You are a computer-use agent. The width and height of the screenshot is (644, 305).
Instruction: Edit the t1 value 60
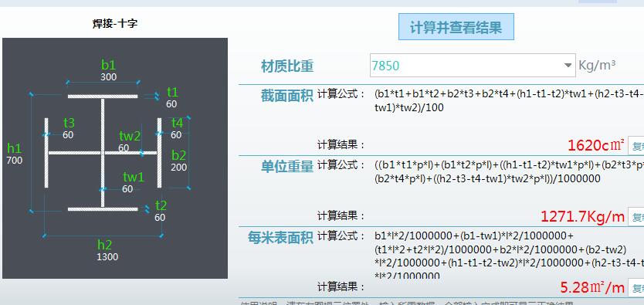pyautogui.click(x=171, y=104)
